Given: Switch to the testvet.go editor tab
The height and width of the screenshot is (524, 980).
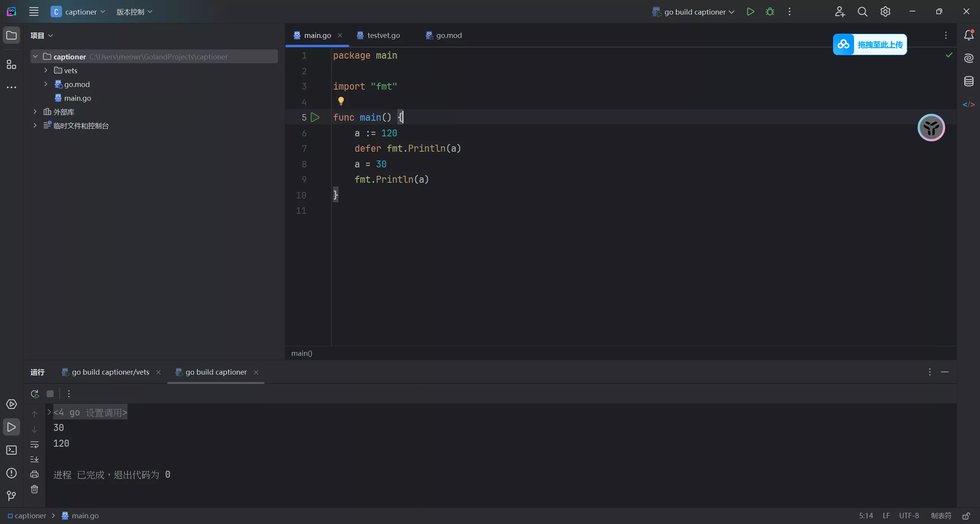Looking at the screenshot, I should pyautogui.click(x=383, y=35).
